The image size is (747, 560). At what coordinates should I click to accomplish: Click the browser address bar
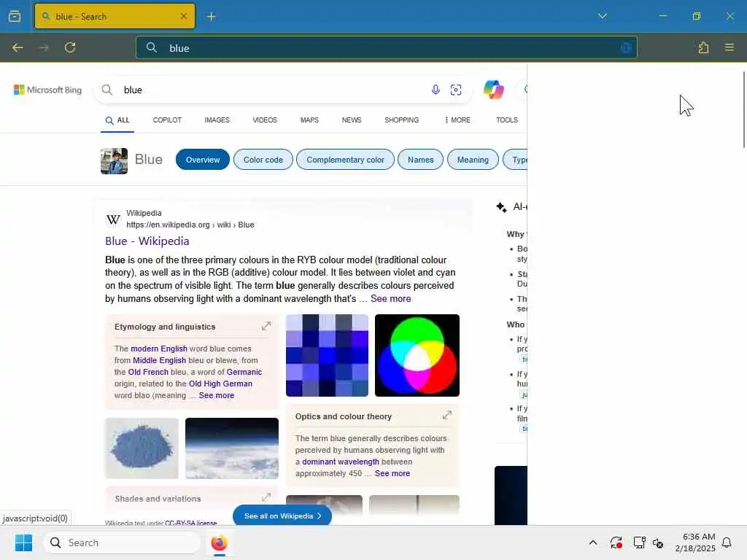point(387,47)
